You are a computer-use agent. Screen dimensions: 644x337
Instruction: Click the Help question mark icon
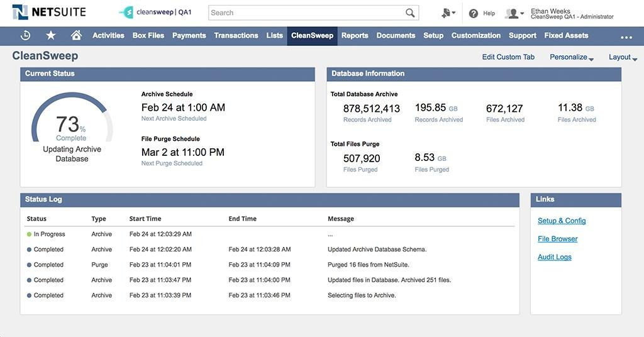point(473,14)
